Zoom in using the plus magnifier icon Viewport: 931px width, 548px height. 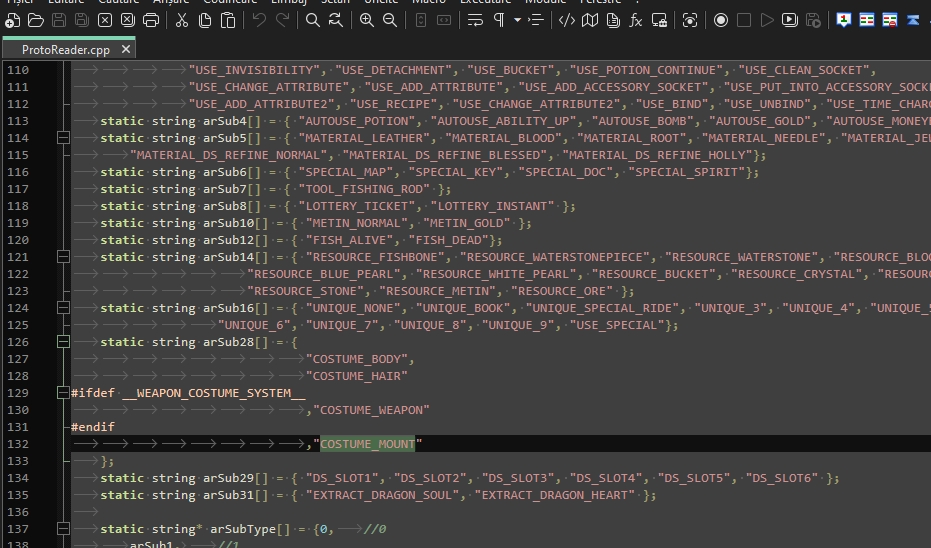click(367, 21)
